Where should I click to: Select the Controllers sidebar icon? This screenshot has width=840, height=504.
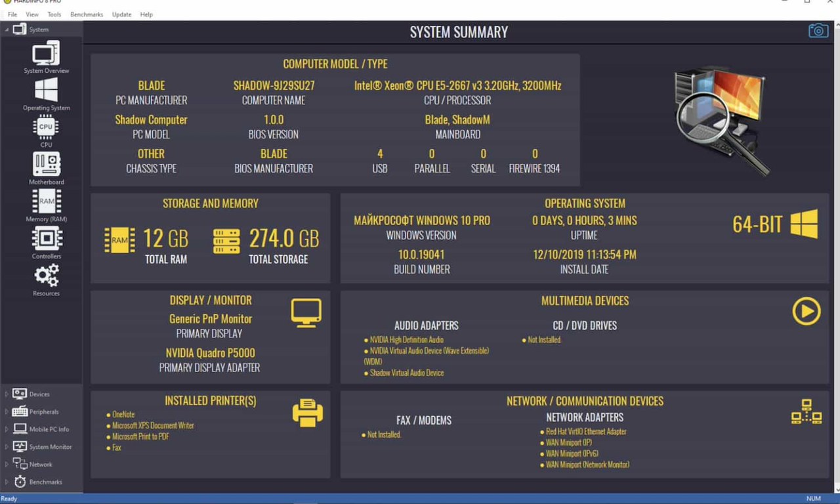(x=47, y=238)
